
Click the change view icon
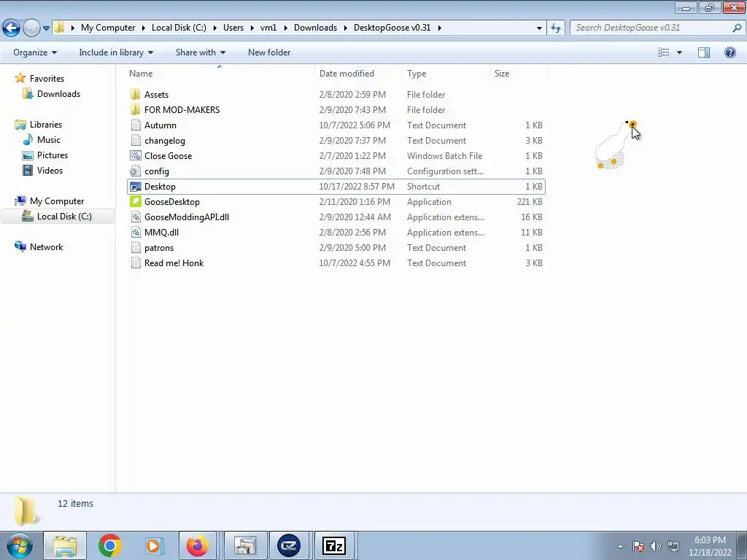click(x=664, y=52)
